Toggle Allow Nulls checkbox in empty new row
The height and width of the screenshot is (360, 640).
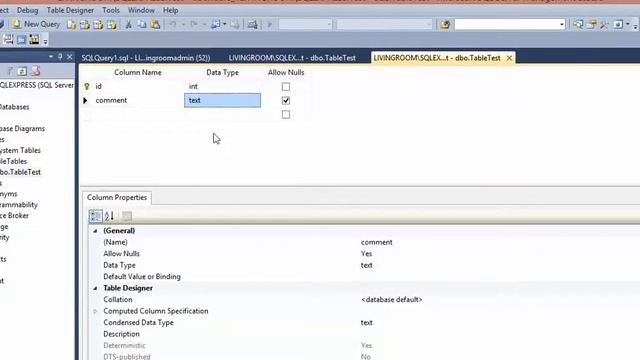pos(286,114)
